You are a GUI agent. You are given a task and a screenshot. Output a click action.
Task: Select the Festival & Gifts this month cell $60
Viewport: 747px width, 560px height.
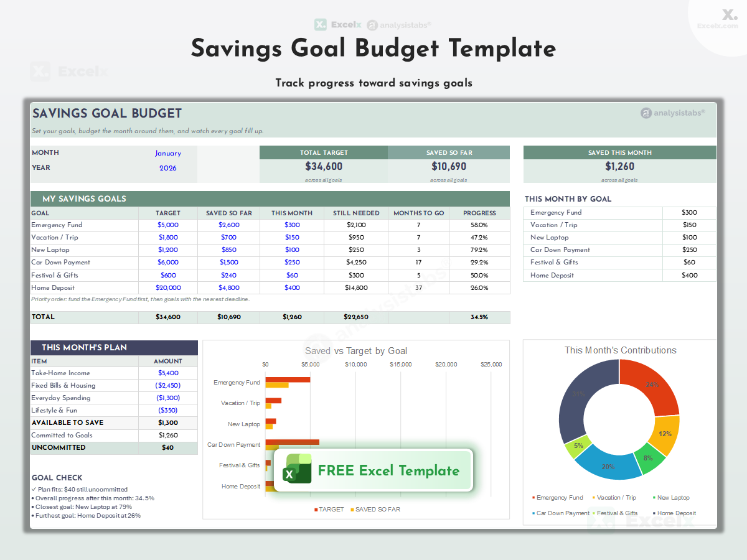(292, 275)
